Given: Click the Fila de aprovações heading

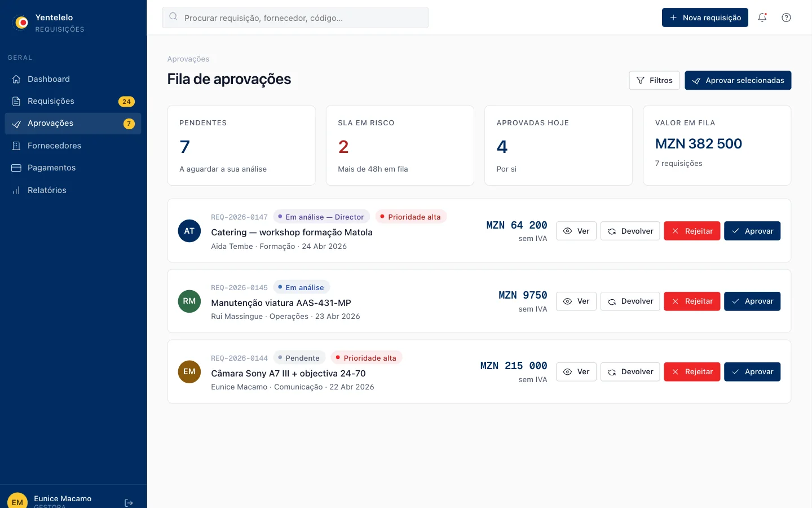Looking at the screenshot, I should click(229, 79).
